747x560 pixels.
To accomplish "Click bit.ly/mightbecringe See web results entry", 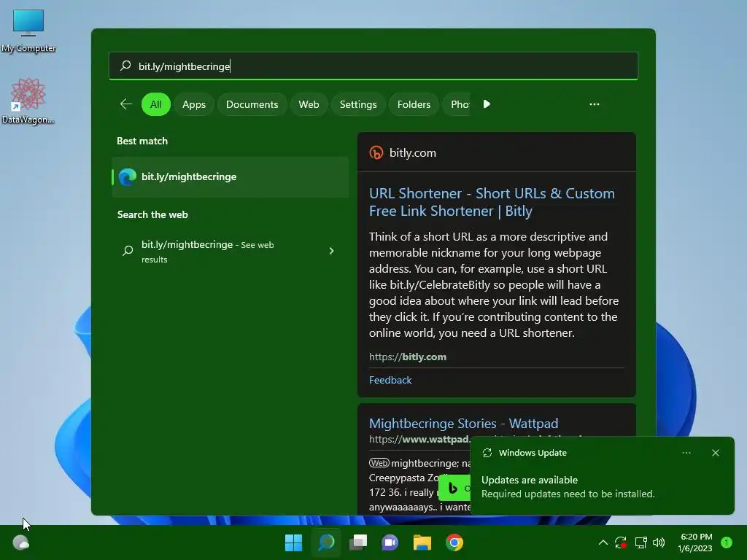I will (x=231, y=252).
